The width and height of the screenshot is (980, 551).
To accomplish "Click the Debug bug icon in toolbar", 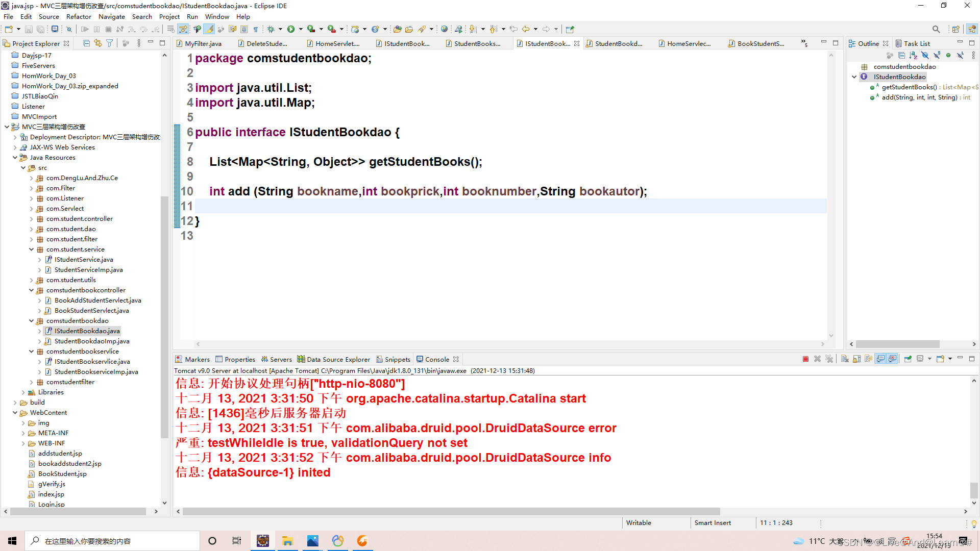I will click(271, 29).
